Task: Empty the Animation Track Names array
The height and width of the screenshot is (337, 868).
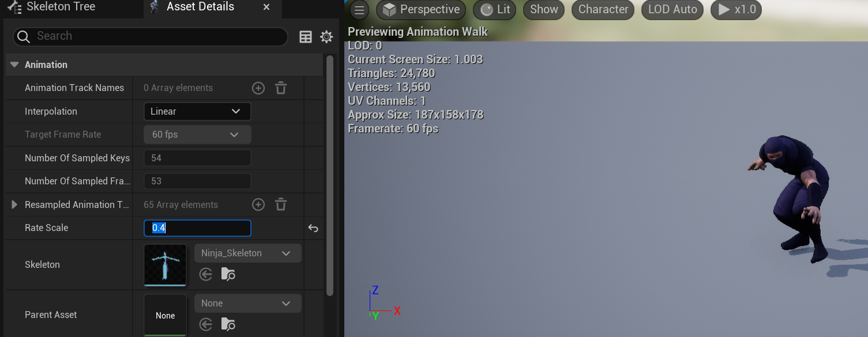Action: tap(281, 88)
